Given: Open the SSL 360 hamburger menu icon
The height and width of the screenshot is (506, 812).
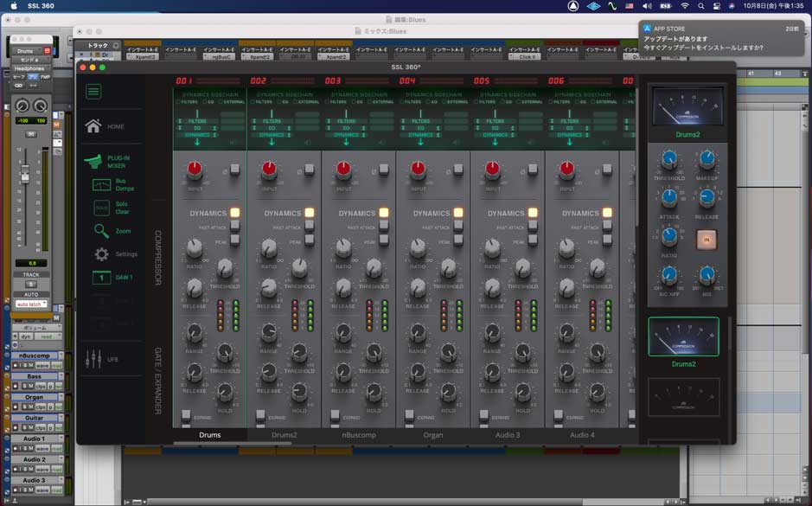Looking at the screenshot, I should (x=93, y=92).
